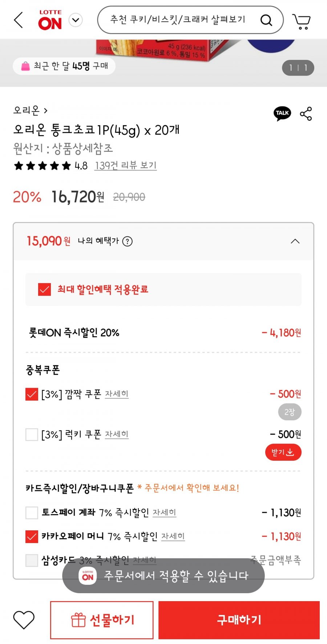
Task: Select 토스페이 계좌 7% discount checkbox
Action: coord(32,513)
